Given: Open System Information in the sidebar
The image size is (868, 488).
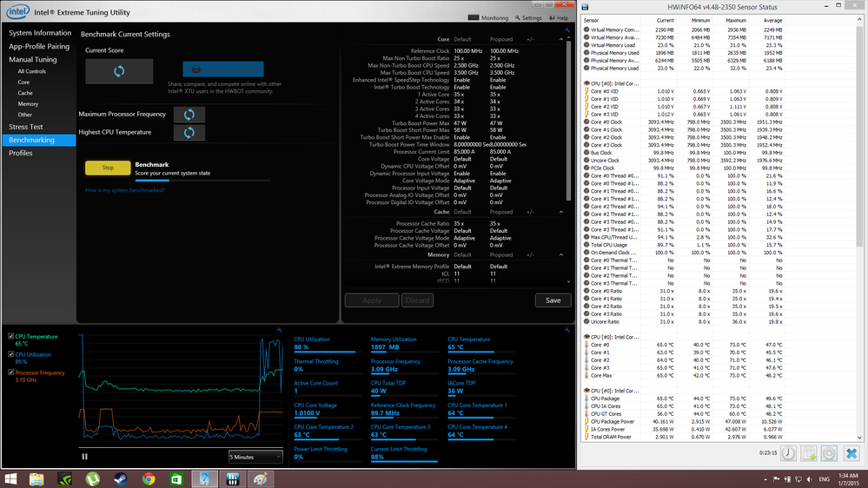Looking at the screenshot, I should [40, 33].
